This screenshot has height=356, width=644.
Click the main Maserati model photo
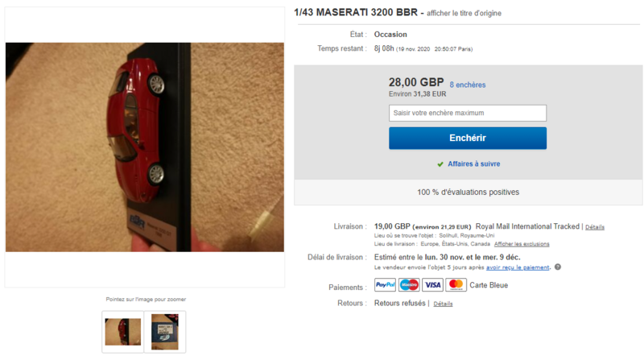tap(145, 147)
